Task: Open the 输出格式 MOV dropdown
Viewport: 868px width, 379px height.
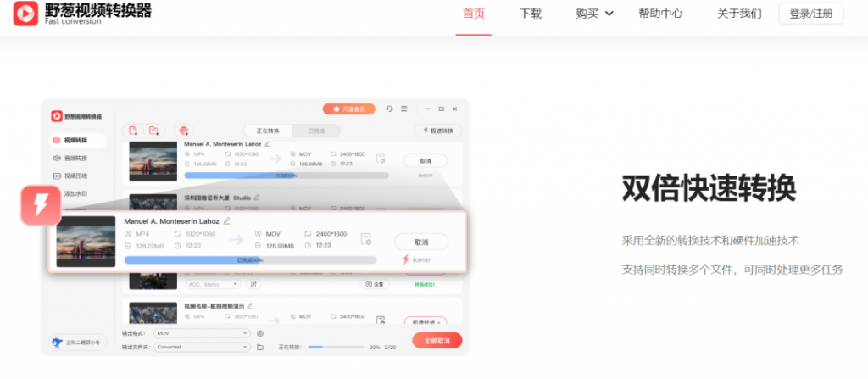Action: pyautogui.click(x=203, y=333)
